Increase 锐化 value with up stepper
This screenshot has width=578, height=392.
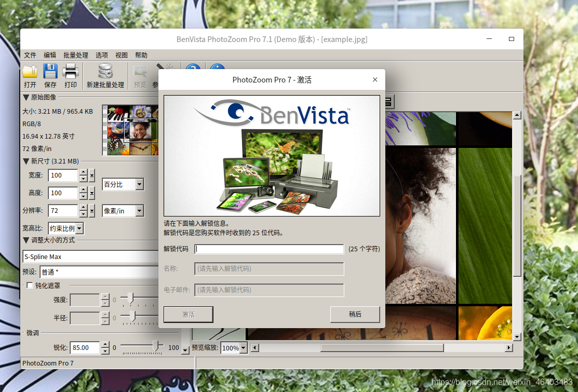tap(105, 344)
